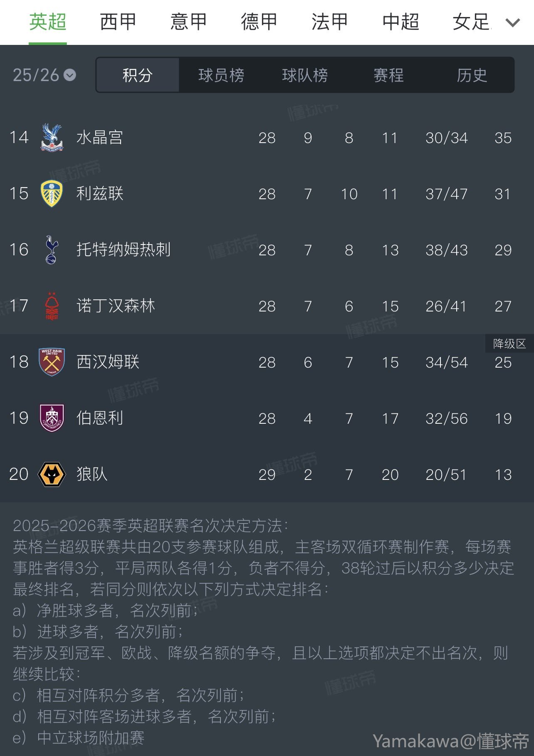Open the 中超 league tab
The height and width of the screenshot is (756, 534).
(x=400, y=22)
